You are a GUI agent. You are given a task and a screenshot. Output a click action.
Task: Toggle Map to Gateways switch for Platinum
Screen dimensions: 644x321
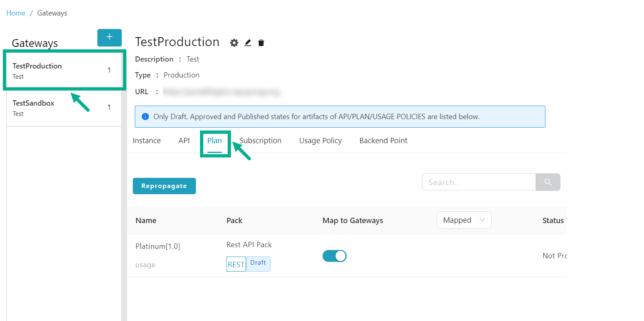pyautogui.click(x=334, y=256)
